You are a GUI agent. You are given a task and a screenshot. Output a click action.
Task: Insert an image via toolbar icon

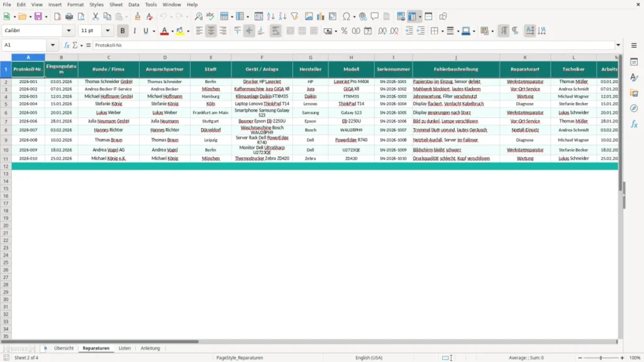(309, 16)
